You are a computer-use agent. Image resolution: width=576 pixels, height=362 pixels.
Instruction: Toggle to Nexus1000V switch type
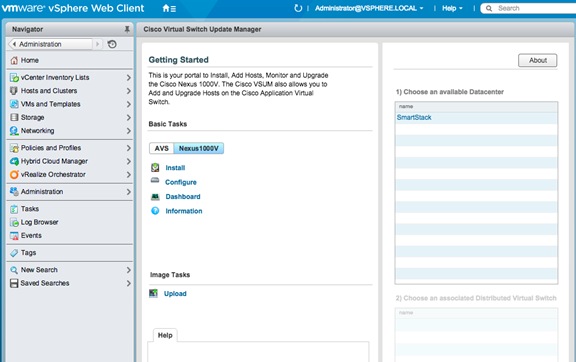(x=198, y=148)
